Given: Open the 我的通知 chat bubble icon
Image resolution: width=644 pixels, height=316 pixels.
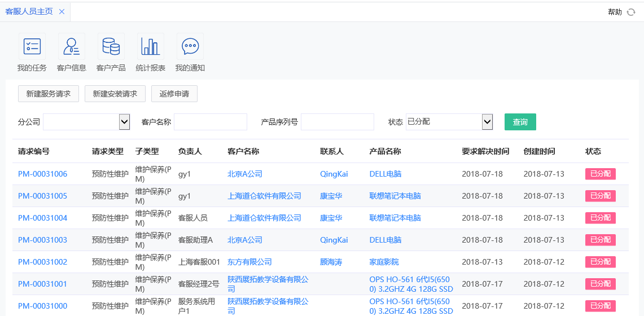Looking at the screenshot, I should click(x=190, y=47).
